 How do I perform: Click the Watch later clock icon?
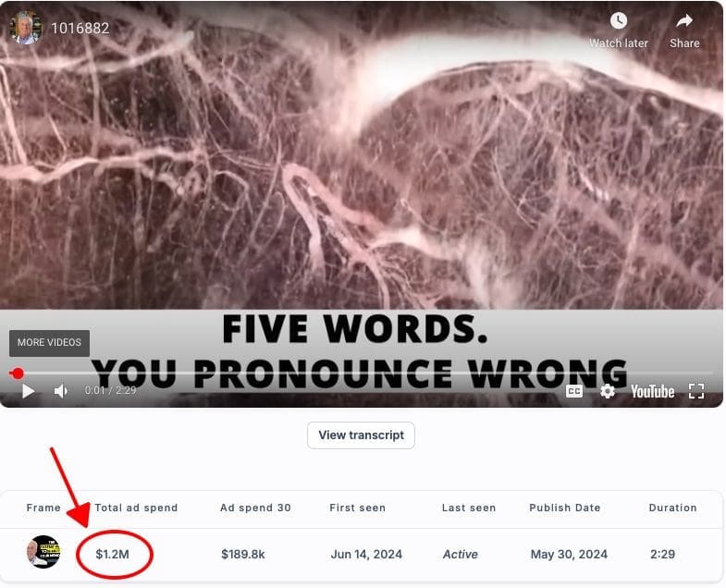618,21
